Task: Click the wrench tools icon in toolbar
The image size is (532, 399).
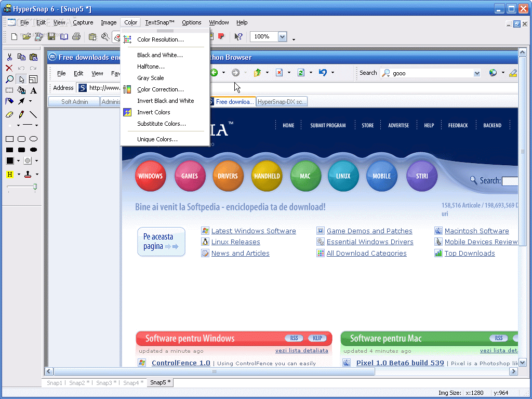Action: (105, 36)
